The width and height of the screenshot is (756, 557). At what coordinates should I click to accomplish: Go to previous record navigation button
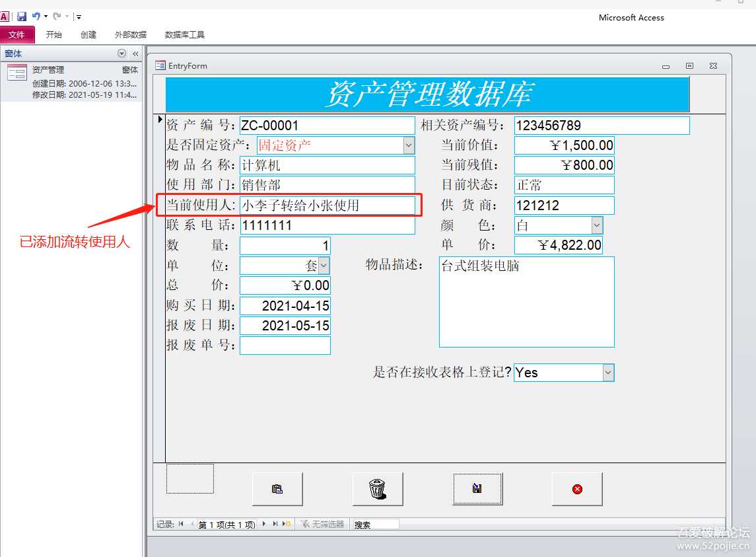191,524
